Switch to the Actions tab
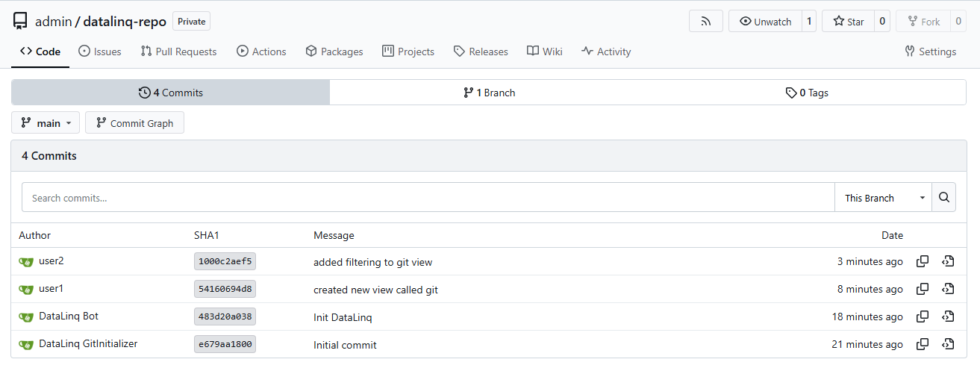This screenshot has height=368, width=980. tap(261, 52)
